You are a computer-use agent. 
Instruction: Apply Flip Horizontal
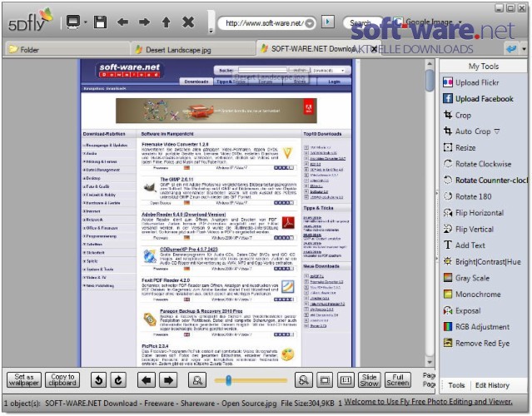pyautogui.click(x=473, y=213)
